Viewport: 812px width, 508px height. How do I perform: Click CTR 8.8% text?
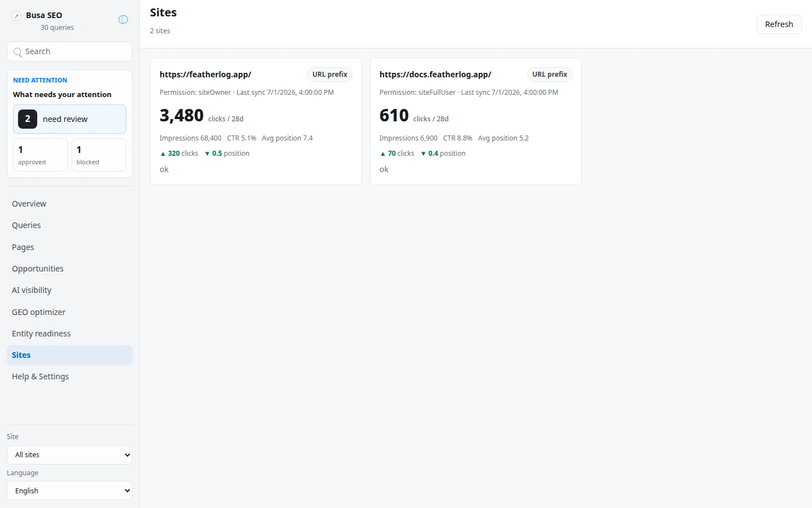tap(458, 138)
